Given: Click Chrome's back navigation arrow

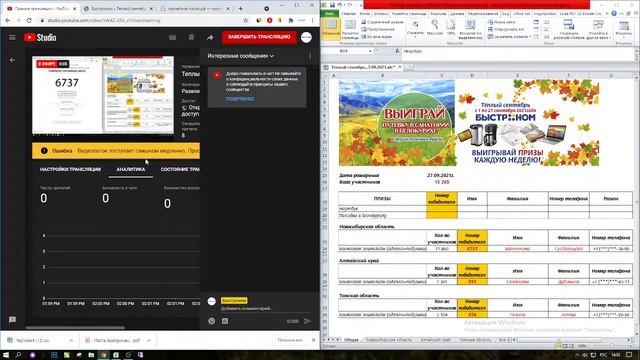Looking at the screenshot, I should 8,20.
